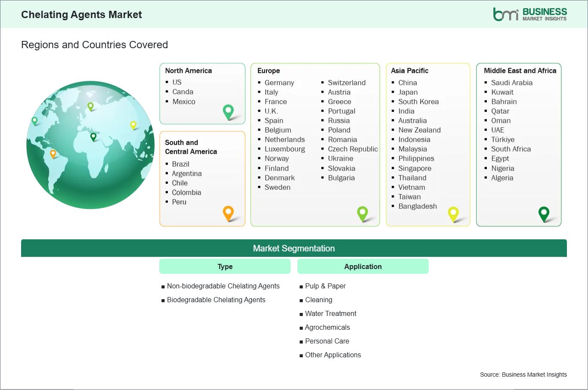Click the light green pin in Europe box

tap(362, 213)
